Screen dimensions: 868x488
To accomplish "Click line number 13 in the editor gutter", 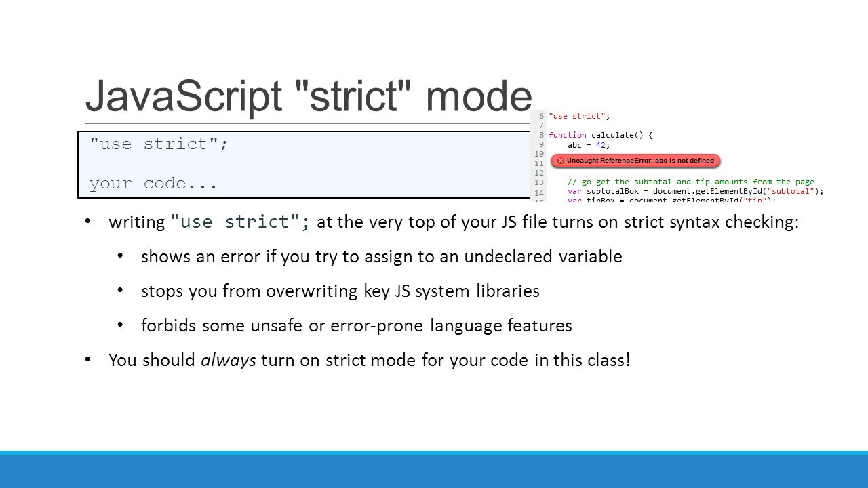I will (x=539, y=182).
